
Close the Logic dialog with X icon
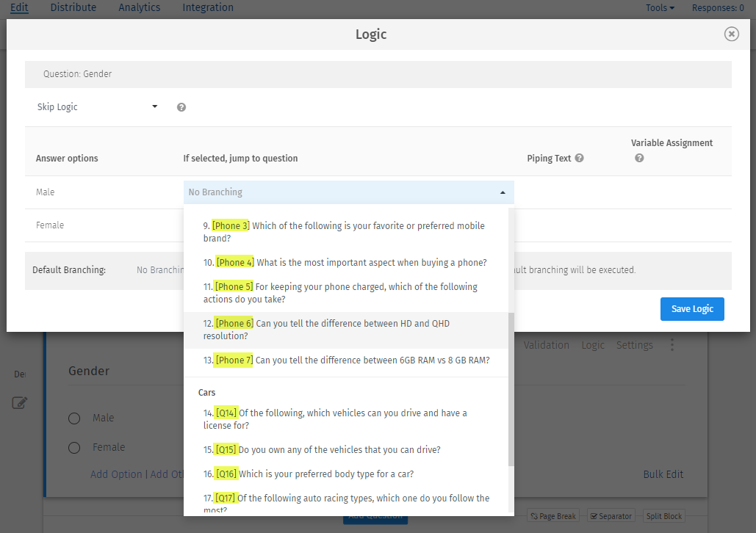(x=731, y=34)
